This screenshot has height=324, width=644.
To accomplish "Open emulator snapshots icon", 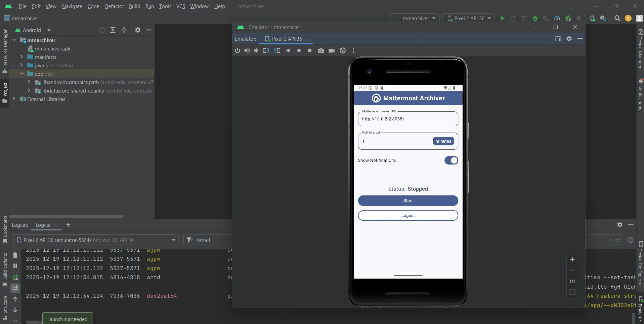I will point(343,50).
